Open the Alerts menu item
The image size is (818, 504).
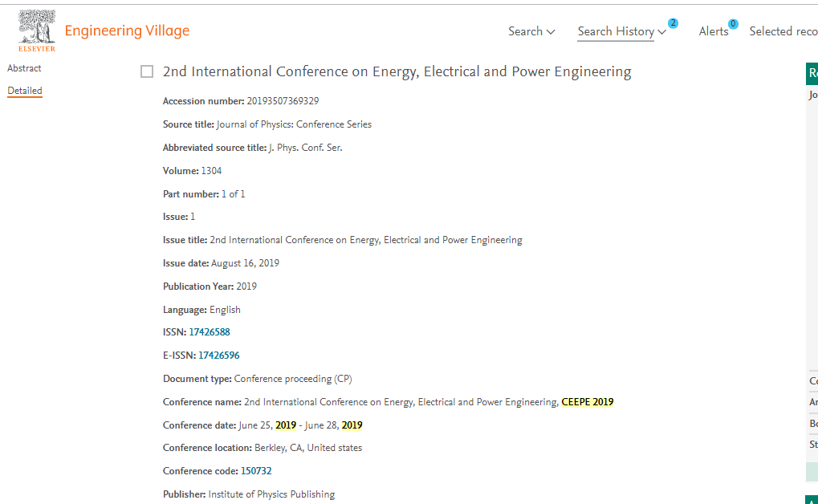pos(713,31)
